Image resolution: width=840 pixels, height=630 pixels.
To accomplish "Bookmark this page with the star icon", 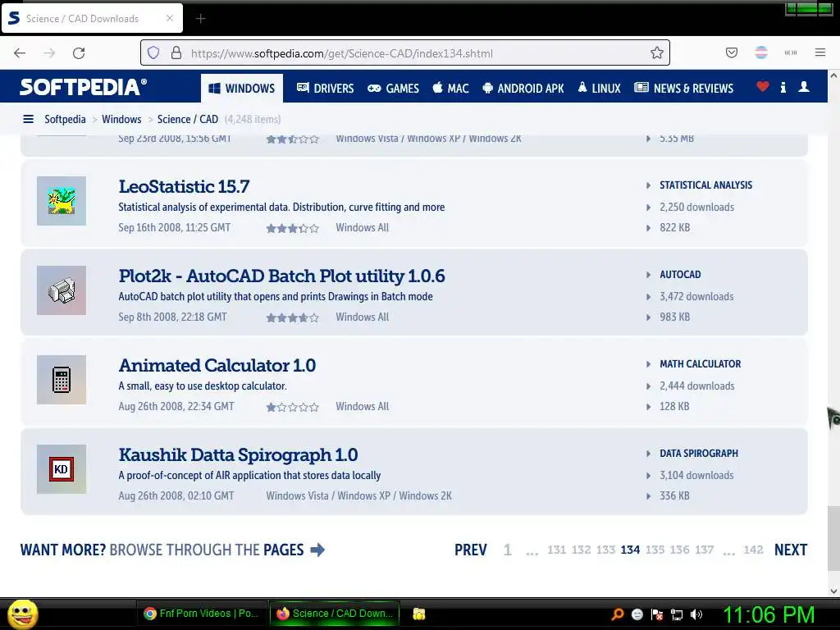I will [x=657, y=52].
